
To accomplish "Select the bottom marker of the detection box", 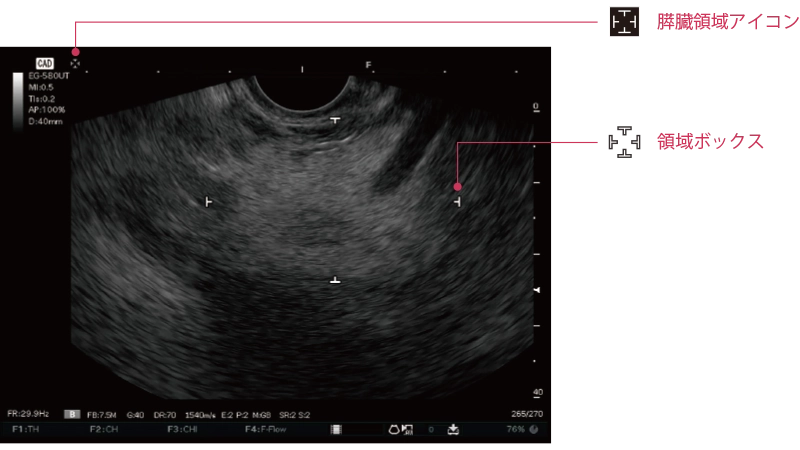I will [x=335, y=281].
